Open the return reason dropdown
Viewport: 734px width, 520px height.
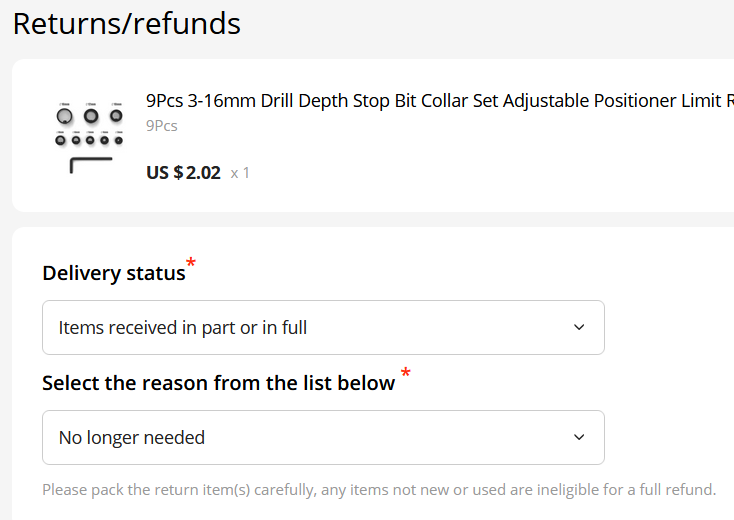(x=323, y=437)
